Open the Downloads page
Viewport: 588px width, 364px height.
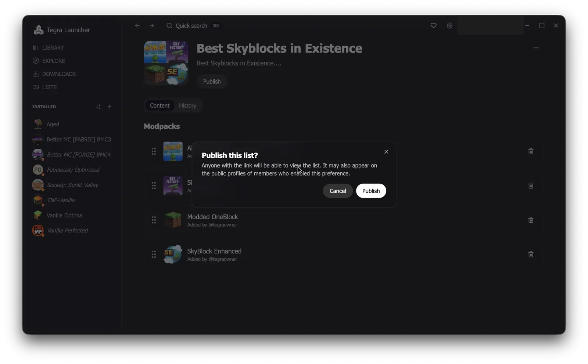(x=54, y=74)
